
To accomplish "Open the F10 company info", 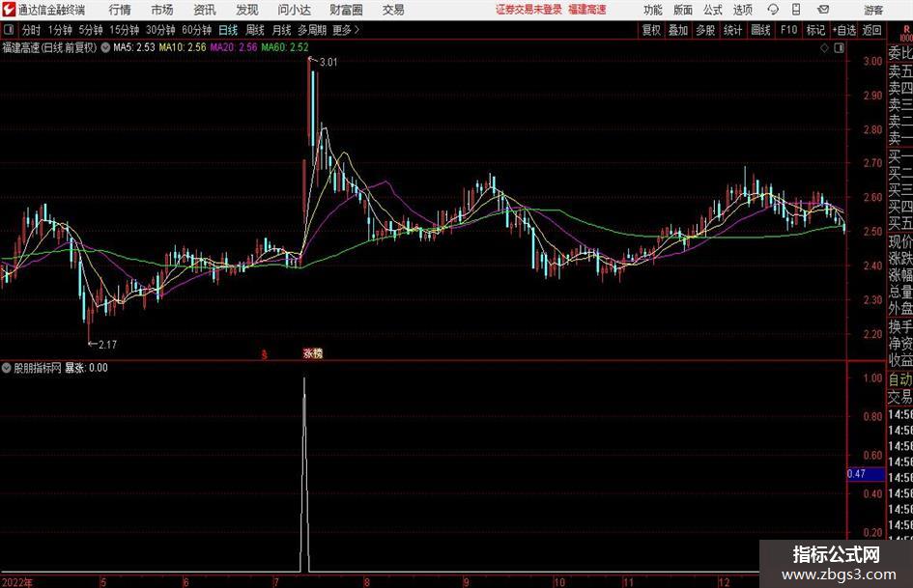I will 789,30.
